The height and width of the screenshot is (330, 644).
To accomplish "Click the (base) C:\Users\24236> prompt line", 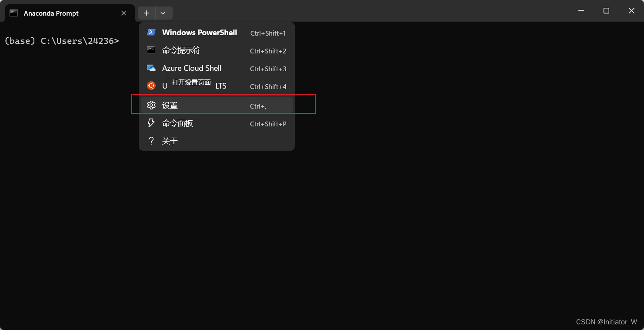I will coord(61,41).
